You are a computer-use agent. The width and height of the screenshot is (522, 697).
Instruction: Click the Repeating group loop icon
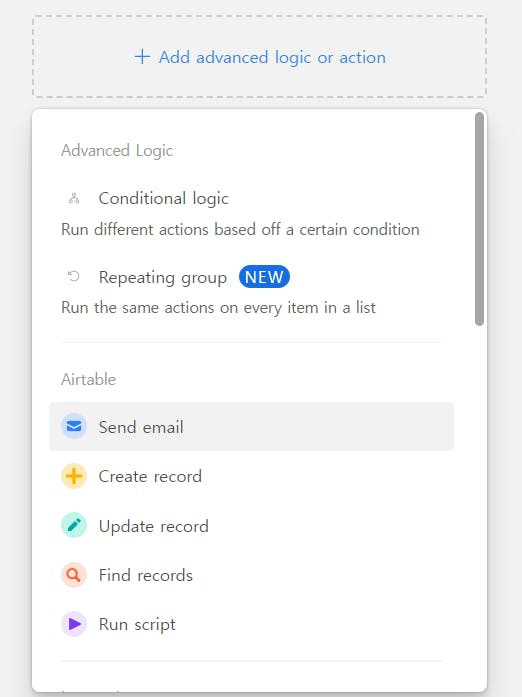pyautogui.click(x=73, y=276)
